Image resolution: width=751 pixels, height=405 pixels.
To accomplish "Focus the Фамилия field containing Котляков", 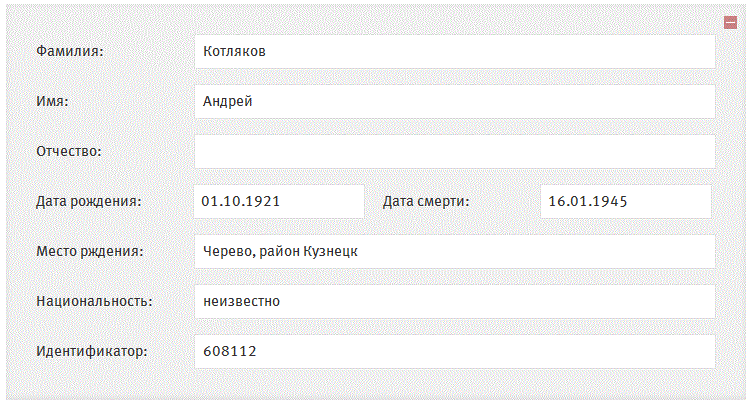I will coord(455,52).
